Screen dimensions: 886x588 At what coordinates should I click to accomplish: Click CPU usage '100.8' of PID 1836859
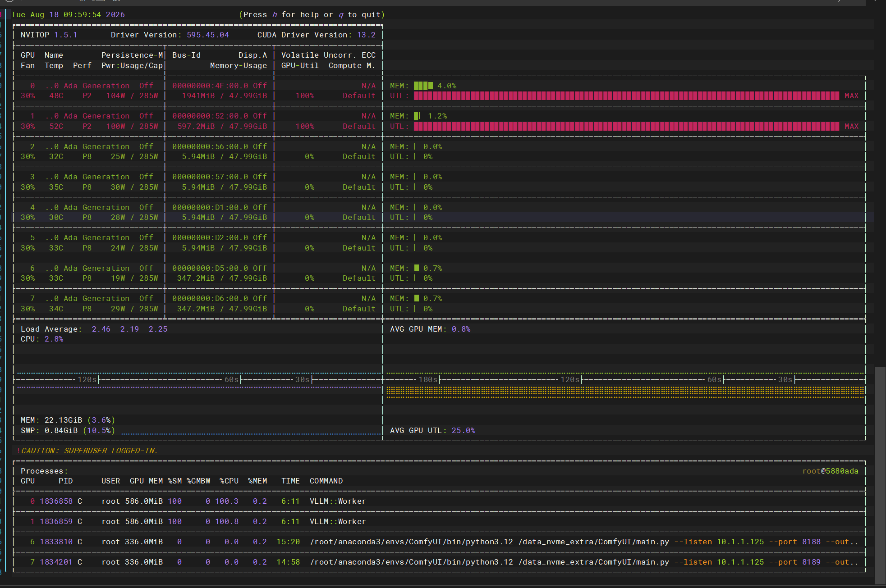click(227, 522)
